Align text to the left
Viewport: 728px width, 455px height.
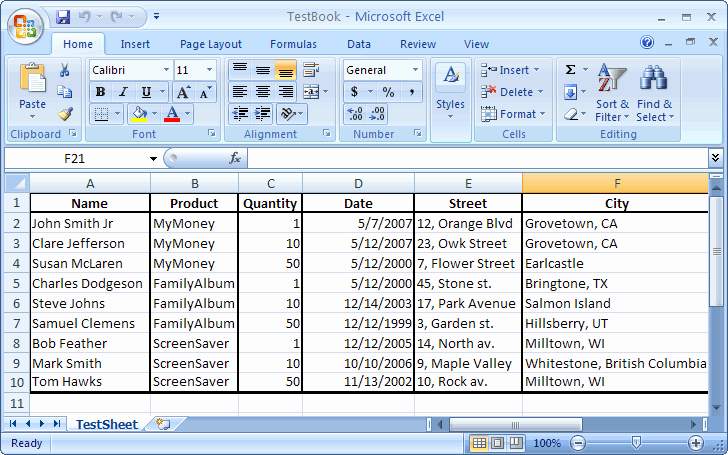pos(240,92)
